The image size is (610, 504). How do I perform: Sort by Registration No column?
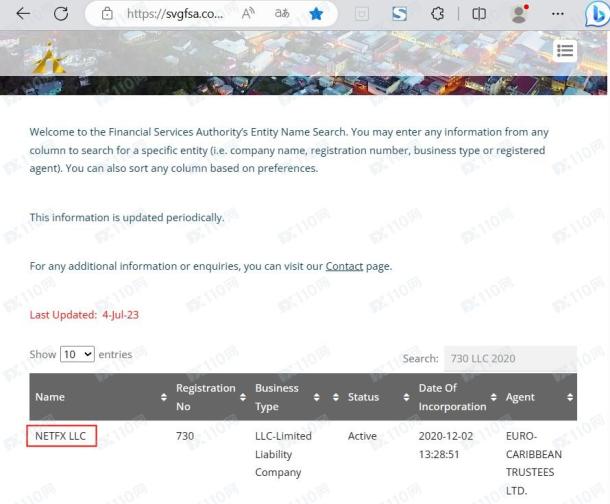click(206, 397)
